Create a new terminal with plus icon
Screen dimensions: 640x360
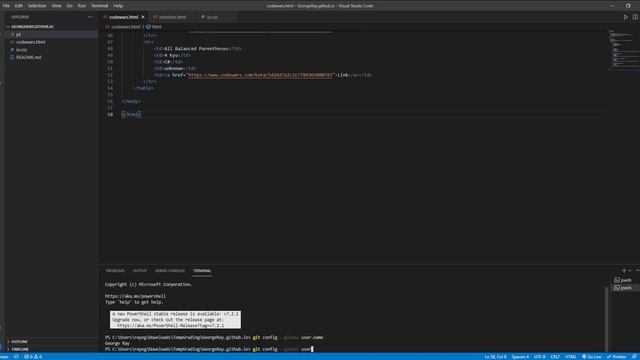click(x=624, y=271)
